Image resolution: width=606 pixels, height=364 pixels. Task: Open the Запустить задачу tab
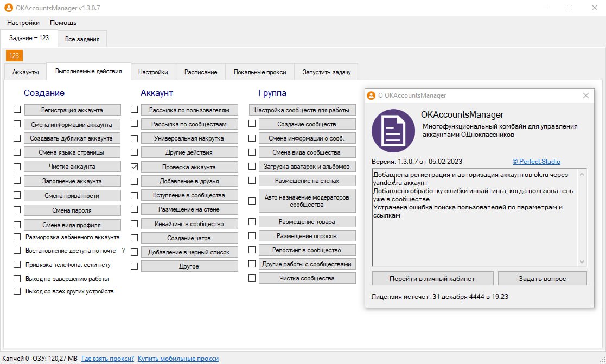(x=327, y=72)
